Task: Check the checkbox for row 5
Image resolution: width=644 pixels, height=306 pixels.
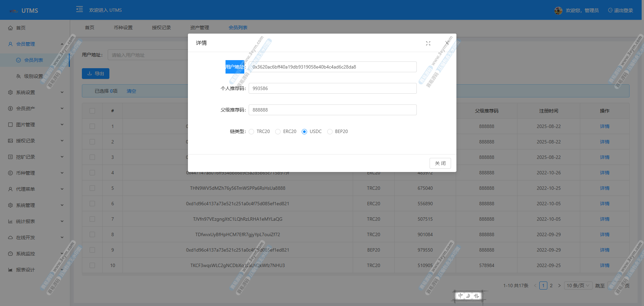Action: (92, 188)
